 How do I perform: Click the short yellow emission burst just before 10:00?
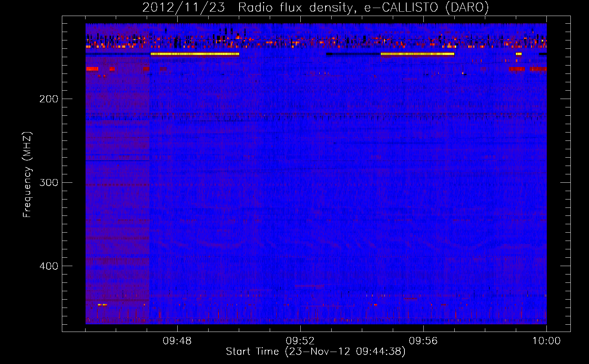(519, 54)
